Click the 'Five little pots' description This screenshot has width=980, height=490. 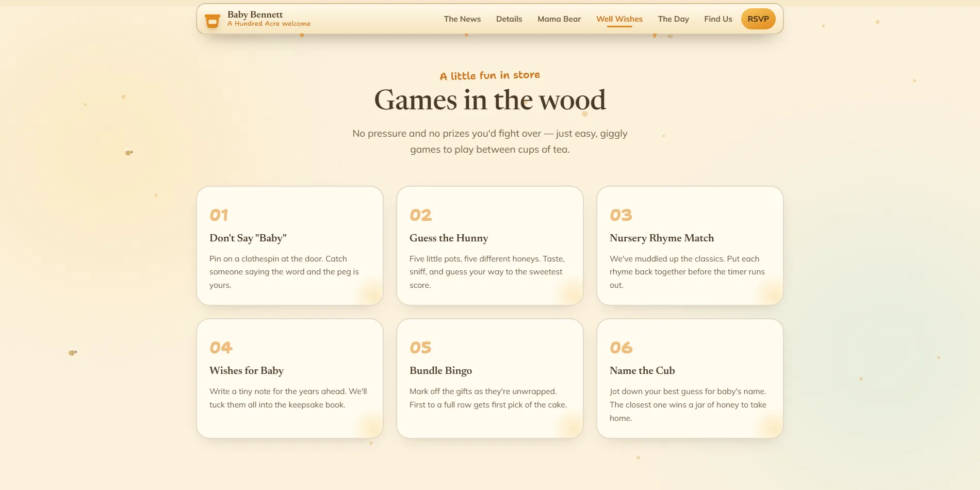[487, 272]
